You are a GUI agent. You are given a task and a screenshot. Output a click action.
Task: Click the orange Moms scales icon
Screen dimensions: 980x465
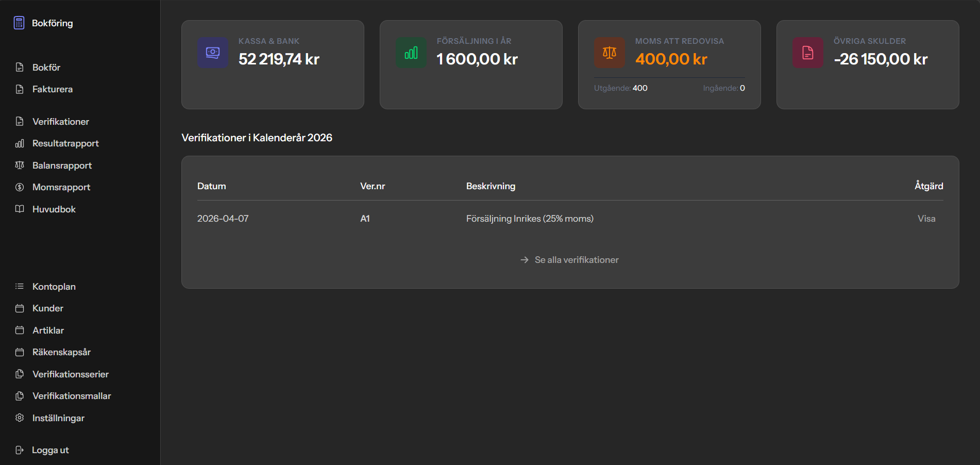click(x=610, y=53)
